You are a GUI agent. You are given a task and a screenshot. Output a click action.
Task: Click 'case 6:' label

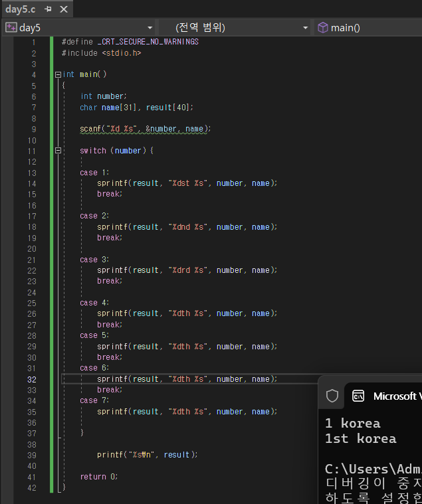coord(94,368)
